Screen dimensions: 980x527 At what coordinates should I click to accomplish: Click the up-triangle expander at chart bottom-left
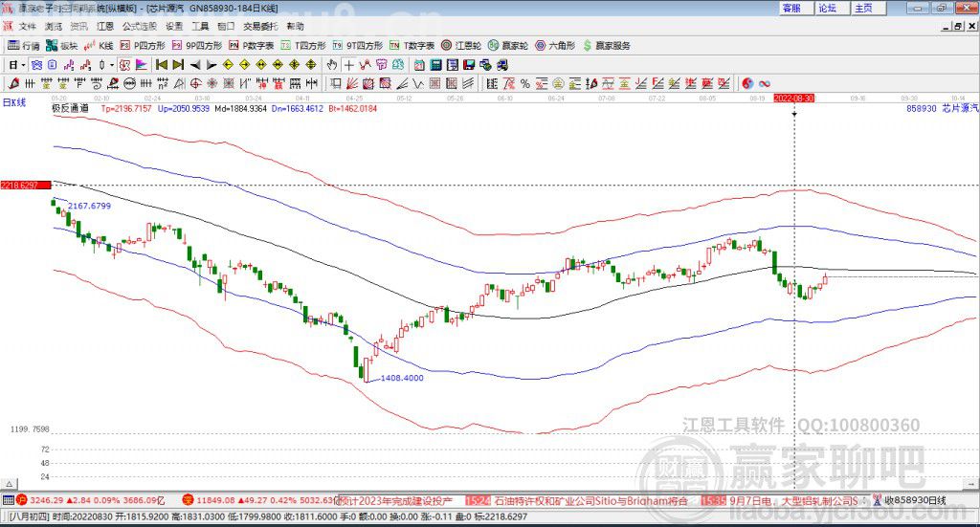tap(10, 484)
